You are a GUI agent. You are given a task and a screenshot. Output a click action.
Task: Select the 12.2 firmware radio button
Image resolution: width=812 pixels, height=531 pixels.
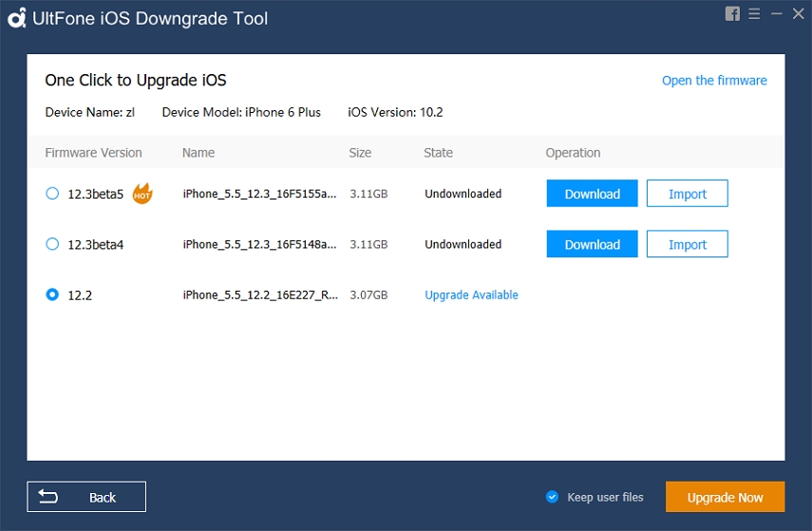click(x=52, y=294)
